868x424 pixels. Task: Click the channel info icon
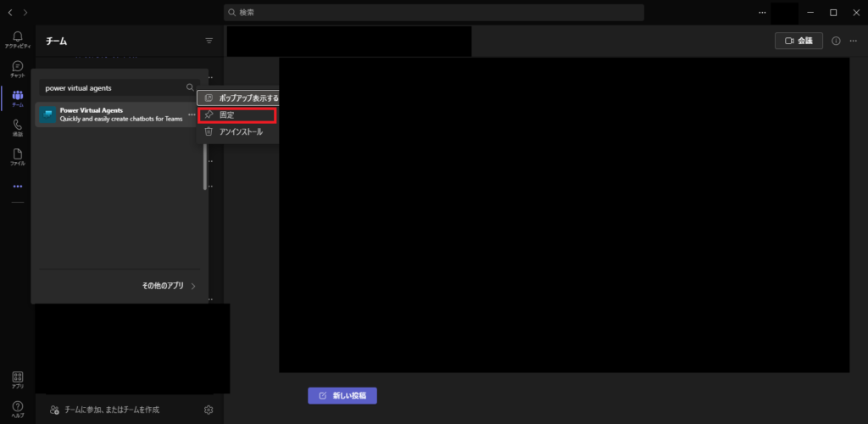click(836, 41)
